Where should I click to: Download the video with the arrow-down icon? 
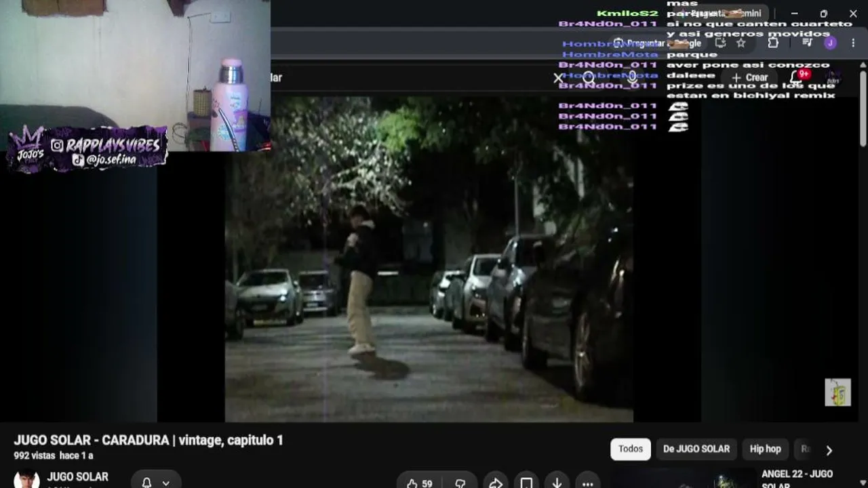pyautogui.click(x=557, y=483)
